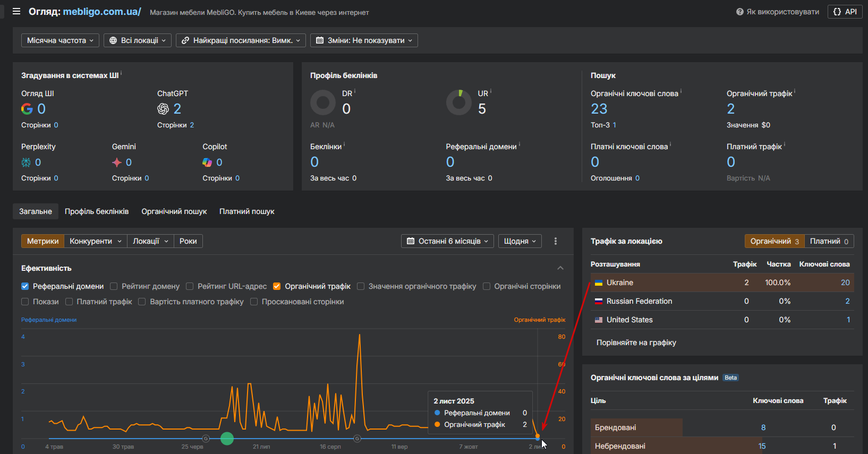Switch to the 'Профіль беклінків' tab

(x=97, y=211)
